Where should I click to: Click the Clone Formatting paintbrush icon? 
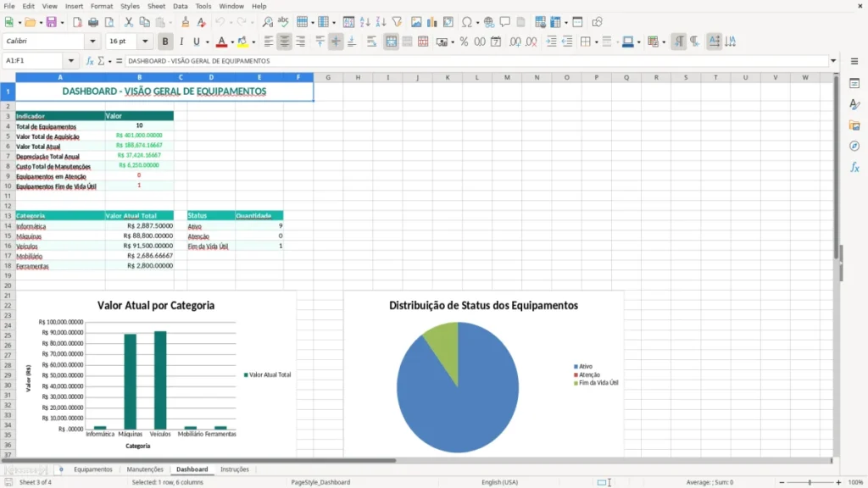pos(186,22)
